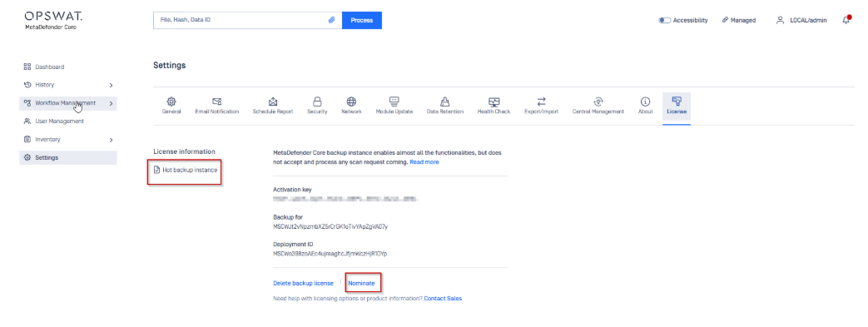Click the Export/Import tab label

[x=542, y=111]
